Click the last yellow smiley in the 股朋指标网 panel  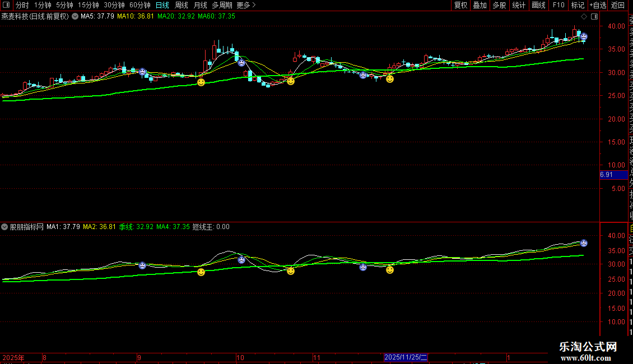click(x=389, y=270)
